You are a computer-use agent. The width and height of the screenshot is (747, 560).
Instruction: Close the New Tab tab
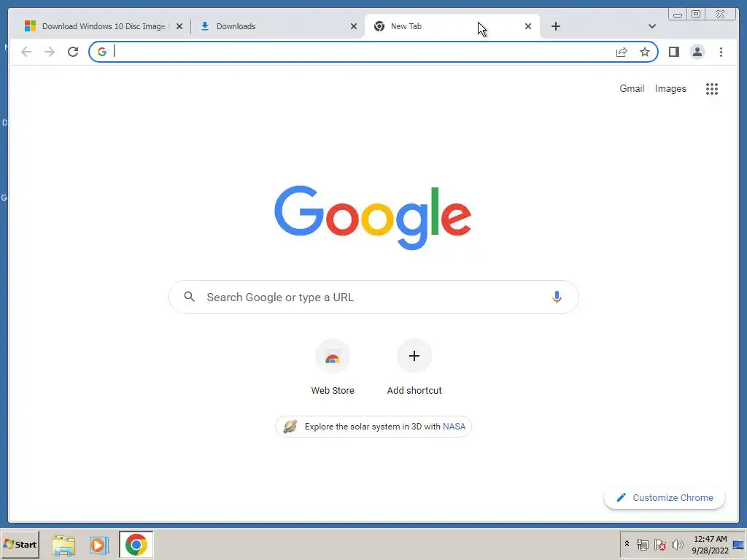(528, 26)
